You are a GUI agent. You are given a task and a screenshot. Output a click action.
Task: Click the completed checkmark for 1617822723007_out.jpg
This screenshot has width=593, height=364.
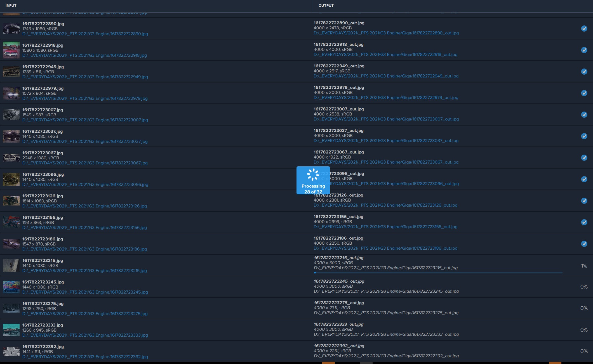[x=584, y=115]
